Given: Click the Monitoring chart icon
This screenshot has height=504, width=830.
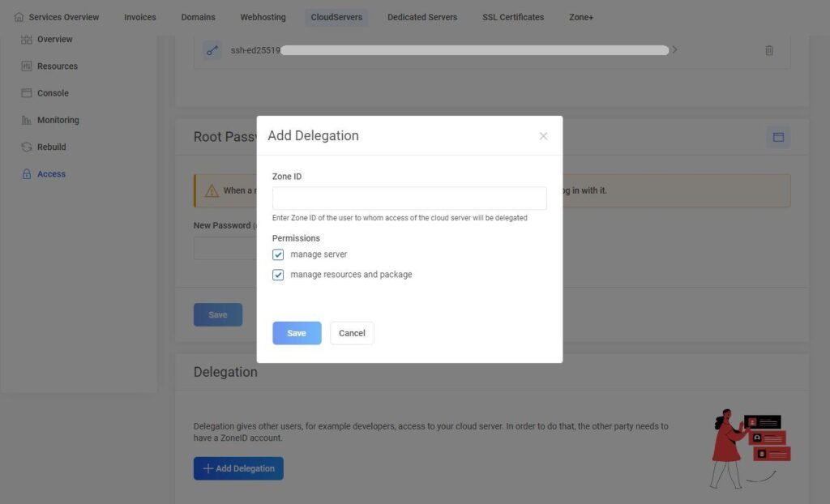Looking at the screenshot, I should [x=27, y=120].
